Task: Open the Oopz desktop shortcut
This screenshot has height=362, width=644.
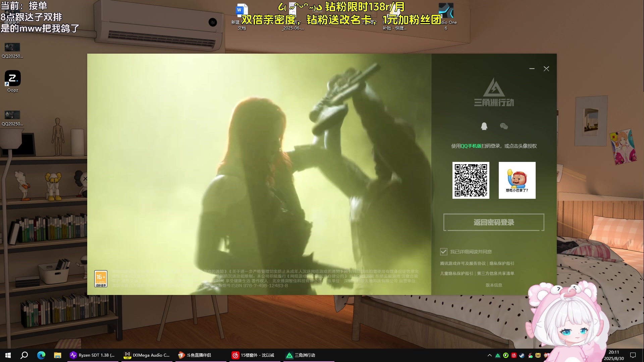Action: tap(13, 81)
